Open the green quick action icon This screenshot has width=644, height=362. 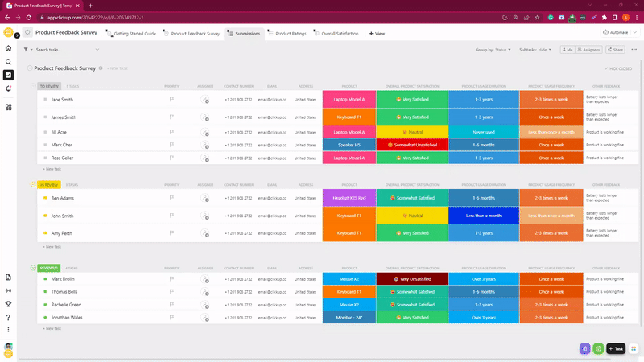(598, 349)
